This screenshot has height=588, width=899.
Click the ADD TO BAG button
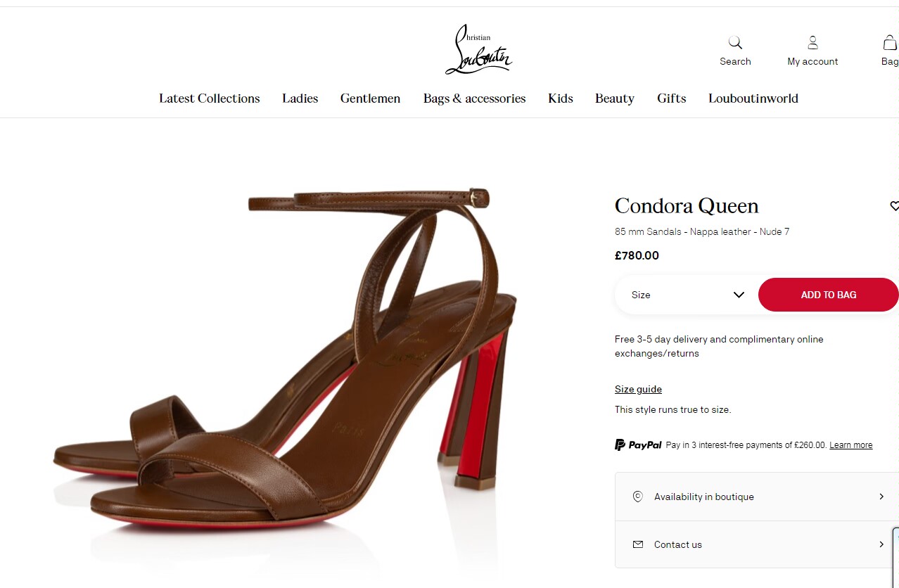pos(829,295)
